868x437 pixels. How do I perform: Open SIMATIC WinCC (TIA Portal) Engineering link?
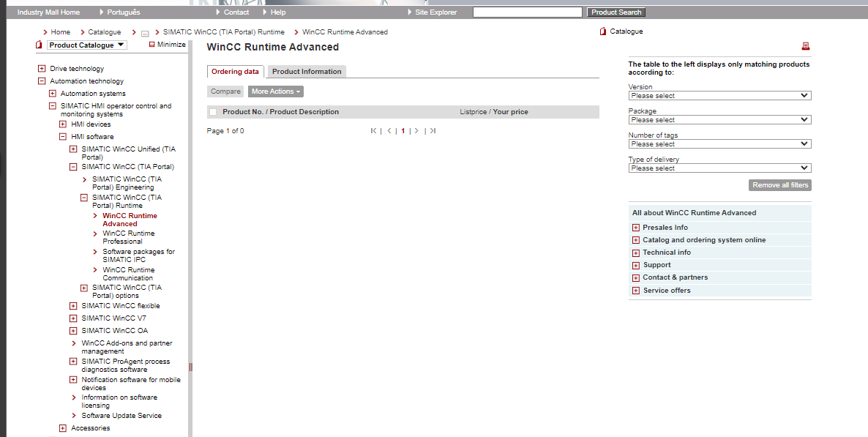tap(127, 183)
